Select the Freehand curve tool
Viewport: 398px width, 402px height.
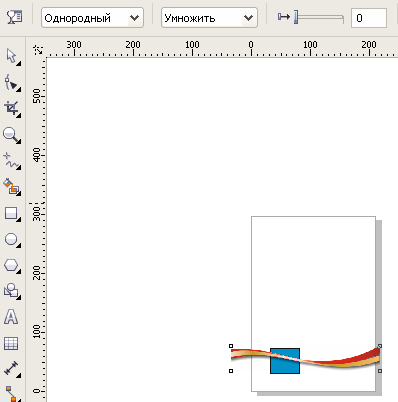(12, 161)
